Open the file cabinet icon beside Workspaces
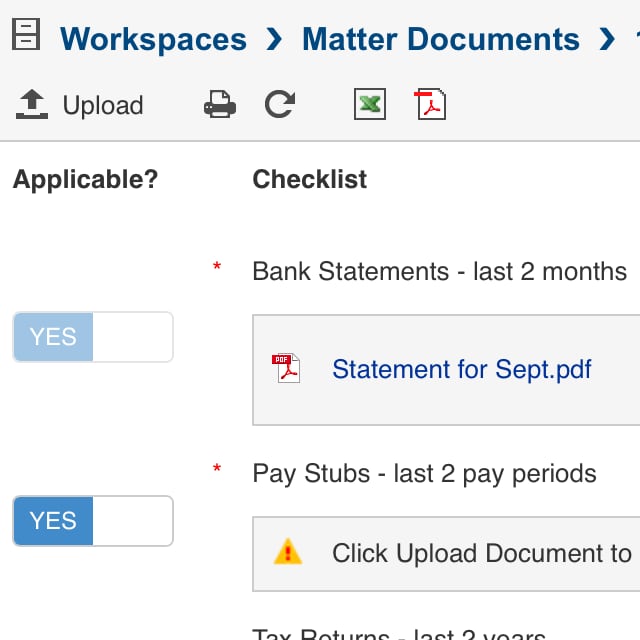 pyautogui.click(x=25, y=35)
